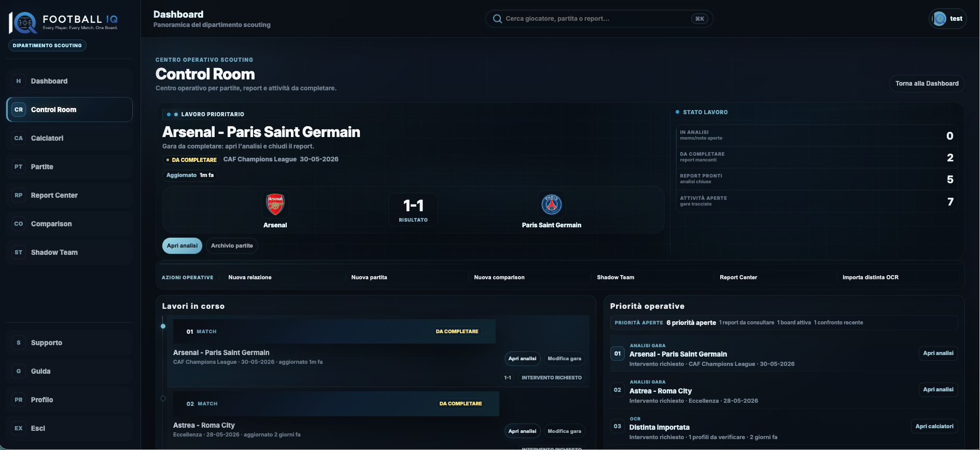Screen dimensions: 980x450
Task: Modifica gara for Astrea - Roma City
Action: point(564,431)
